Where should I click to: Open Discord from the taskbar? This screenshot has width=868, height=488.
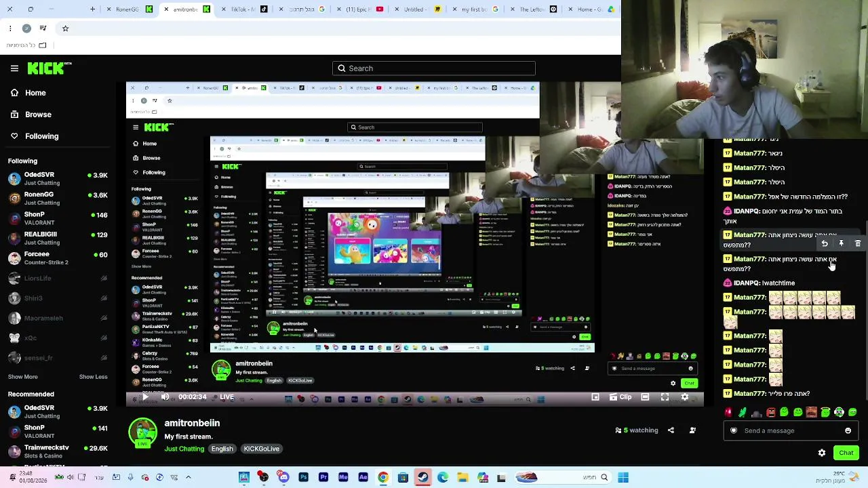(x=283, y=478)
